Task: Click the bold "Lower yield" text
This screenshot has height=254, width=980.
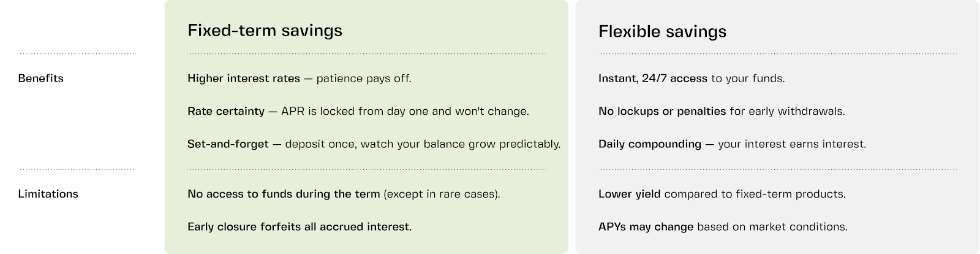Action: (x=629, y=194)
